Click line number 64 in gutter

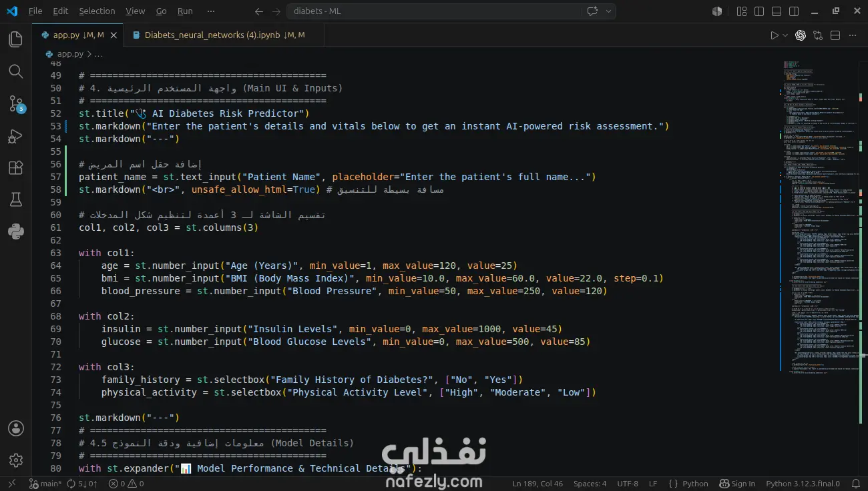[55, 266]
